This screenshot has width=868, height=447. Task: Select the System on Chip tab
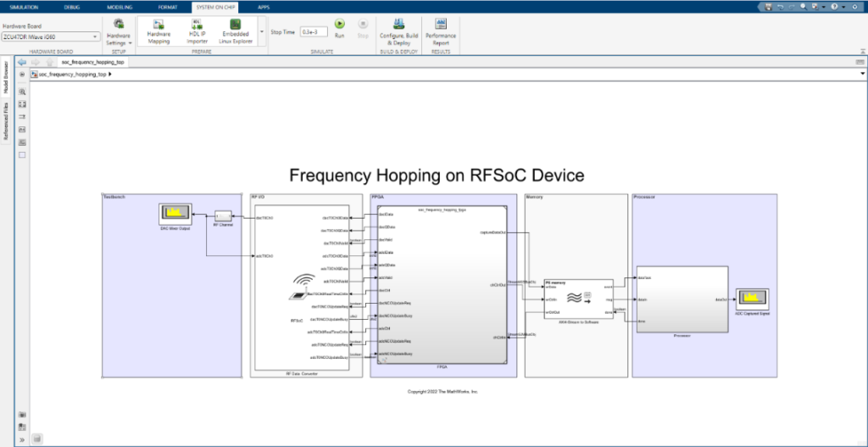tap(215, 7)
